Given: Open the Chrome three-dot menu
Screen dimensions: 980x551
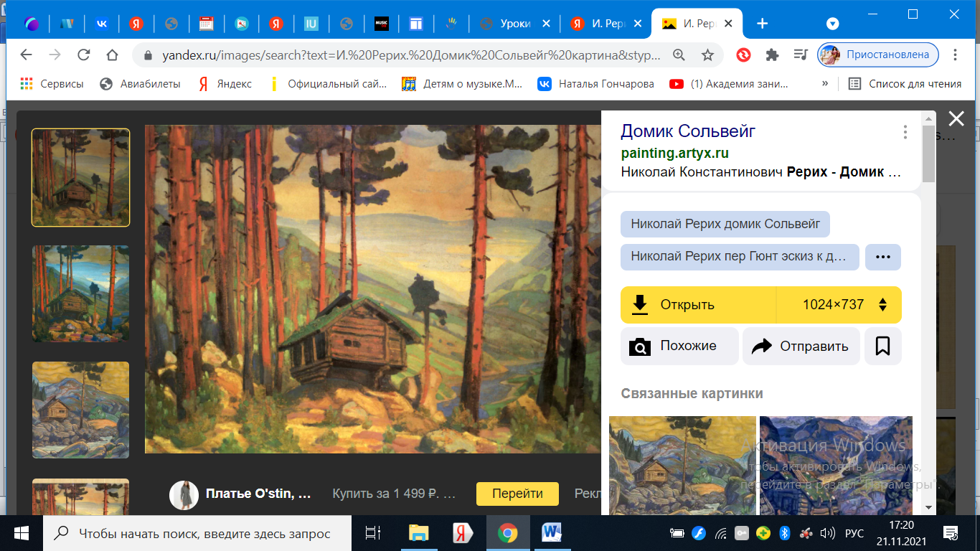Looking at the screenshot, I should (x=955, y=55).
